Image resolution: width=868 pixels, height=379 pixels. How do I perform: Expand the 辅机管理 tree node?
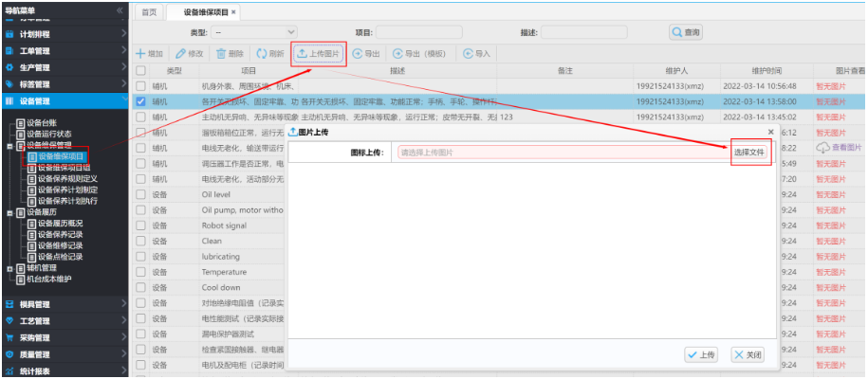coord(9,268)
